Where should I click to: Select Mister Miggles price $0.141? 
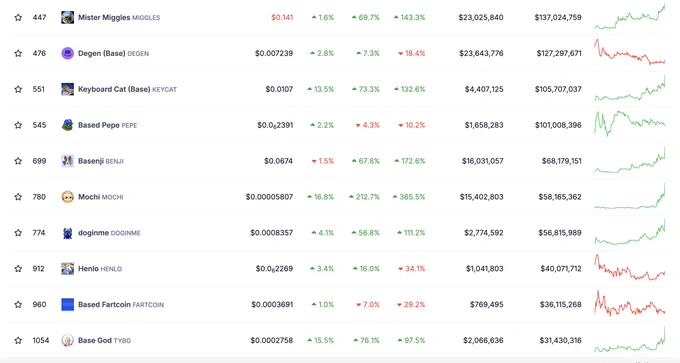tap(282, 18)
